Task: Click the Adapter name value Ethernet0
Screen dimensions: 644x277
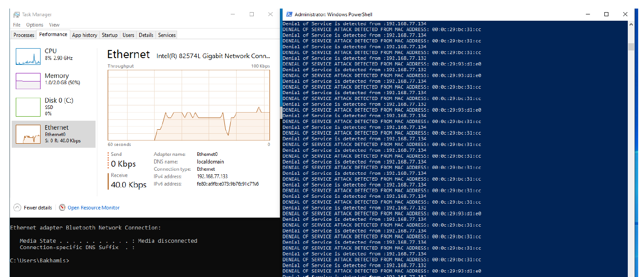Action: tap(207, 154)
